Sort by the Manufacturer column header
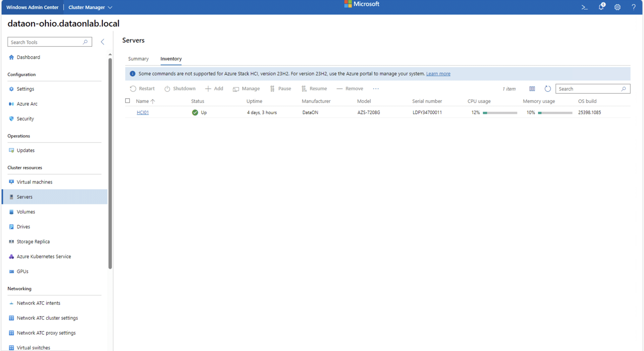 tap(316, 101)
